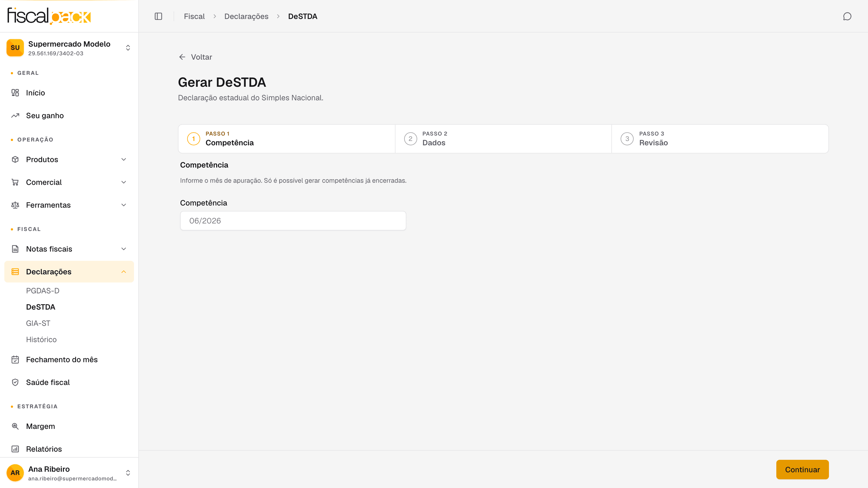Click step 3 circle indicator
Image resolution: width=868 pixels, height=488 pixels.
coord(627,139)
